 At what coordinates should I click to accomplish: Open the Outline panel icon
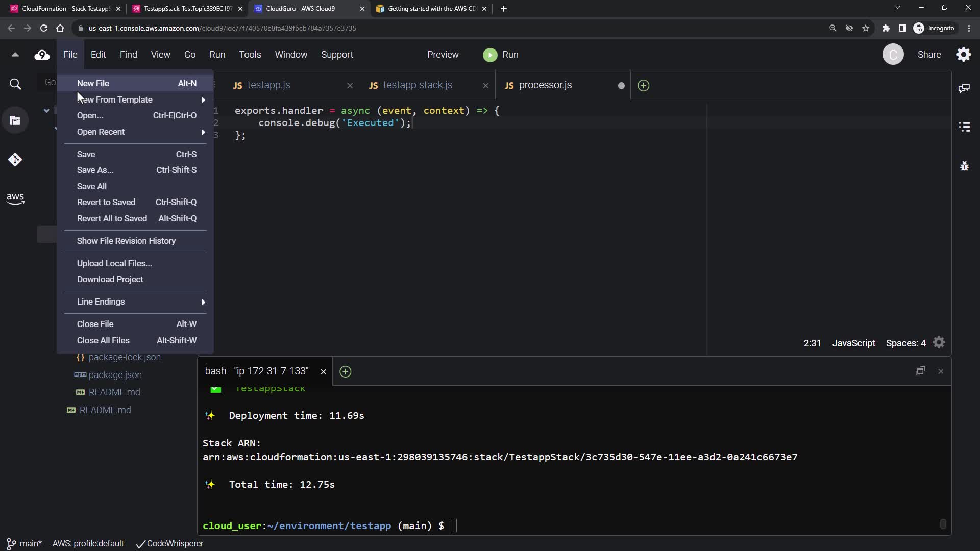coord(964,127)
